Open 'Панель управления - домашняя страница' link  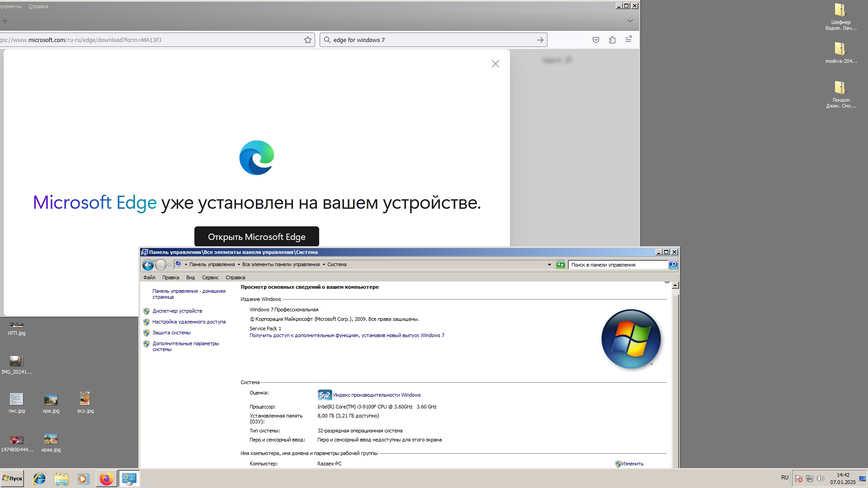(x=189, y=294)
